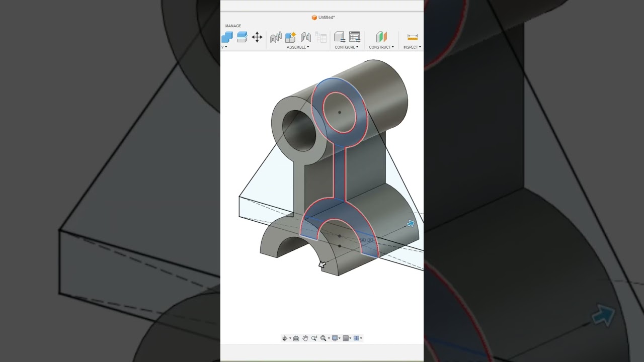
Task: Click the grayed Bill of Materials icon
Action: click(x=321, y=37)
